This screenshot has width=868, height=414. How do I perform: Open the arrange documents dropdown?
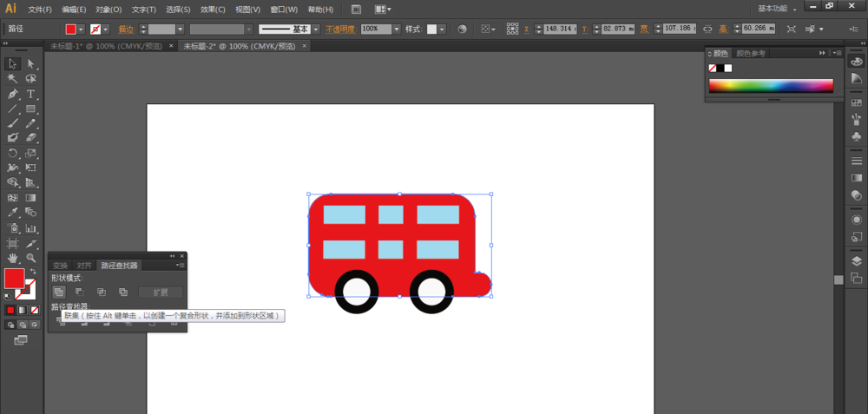pyautogui.click(x=383, y=10)
